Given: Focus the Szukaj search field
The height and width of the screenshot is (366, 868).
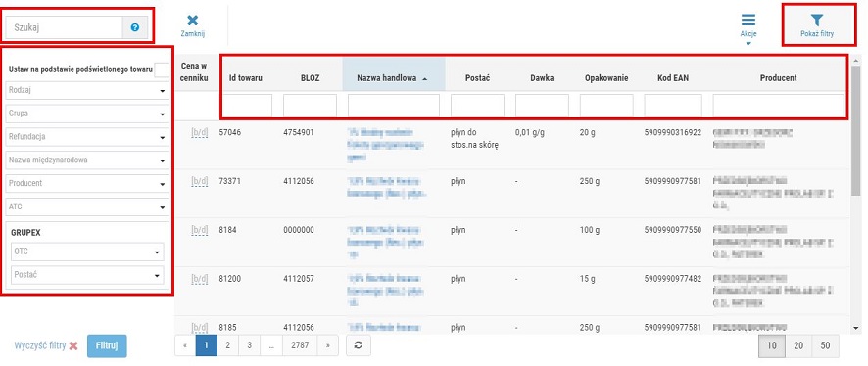Looking at the screenshot, I should pyautogui.click(x=65, y=27).
